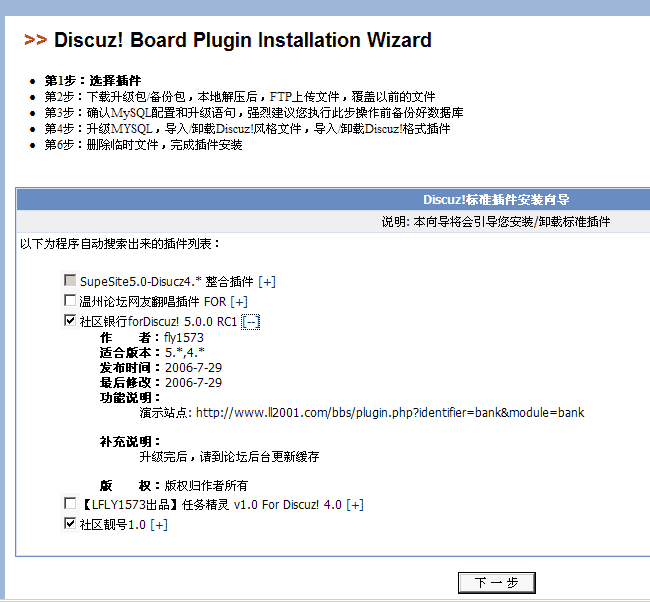This screenshot has width=650, height=602.
Task: Click the 温州论坛网友翻唱插件 FOR label
Action: coord(153,302)
